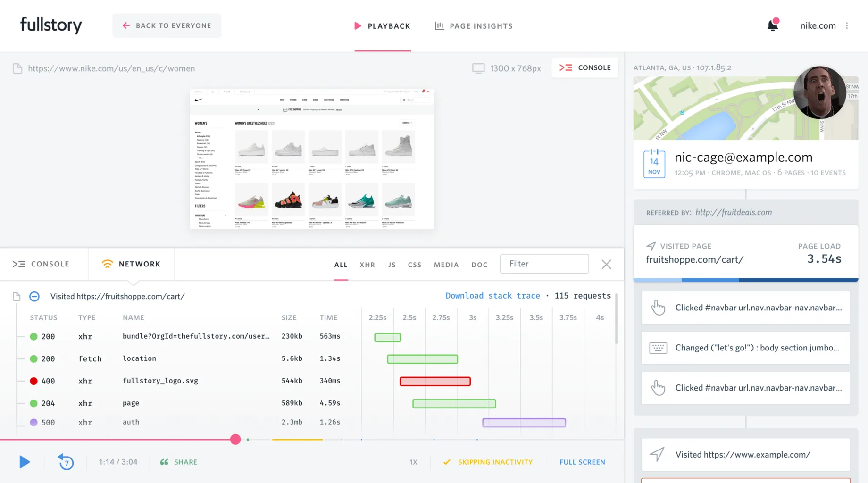Click hand icon on last Clicked #navbar event
The width and height of the screenshot is (868, 483).
(x=658, y=388)
